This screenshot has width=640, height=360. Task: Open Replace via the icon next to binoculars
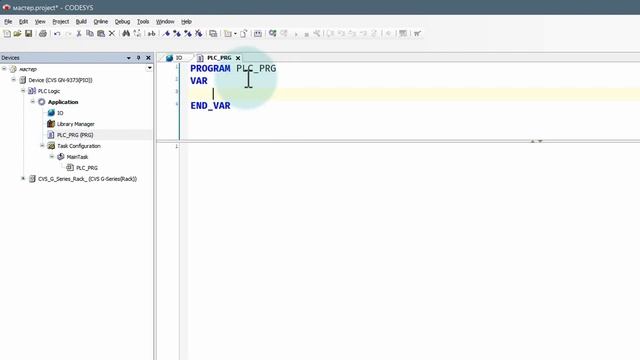coord(137,33)
